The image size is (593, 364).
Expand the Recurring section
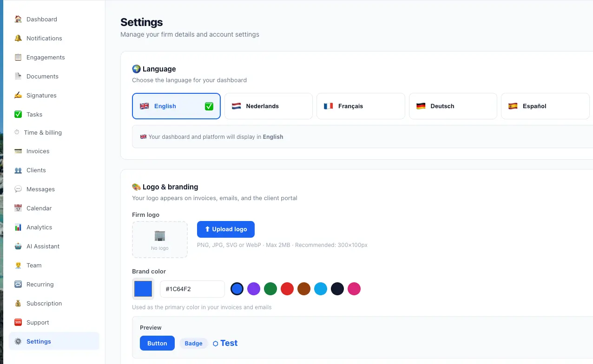[40, 284]
